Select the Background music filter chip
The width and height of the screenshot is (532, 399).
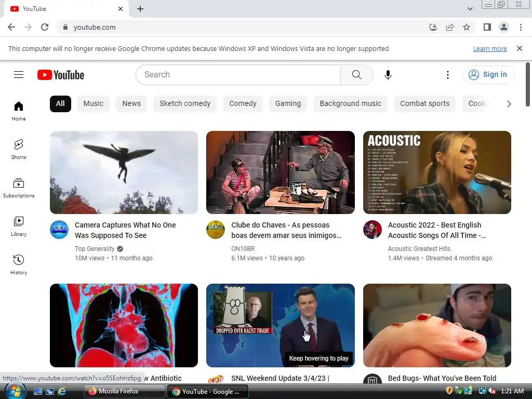[351, 103]
